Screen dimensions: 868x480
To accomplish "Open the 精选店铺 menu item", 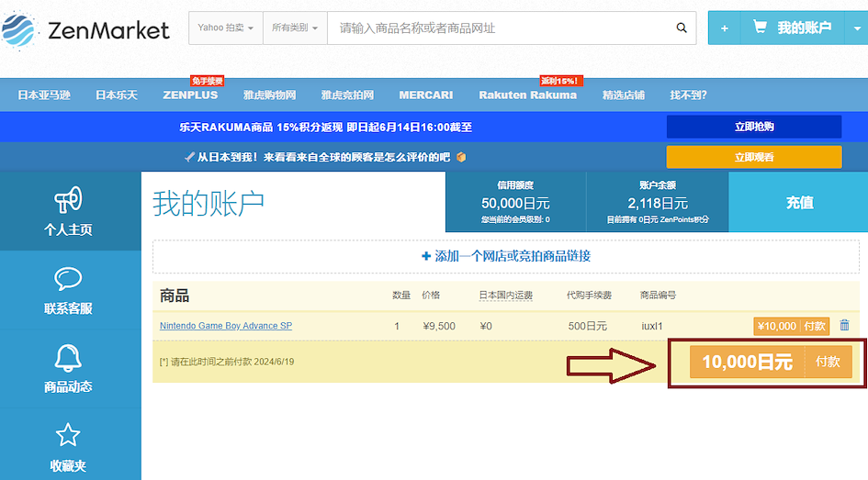I will 624,95.
